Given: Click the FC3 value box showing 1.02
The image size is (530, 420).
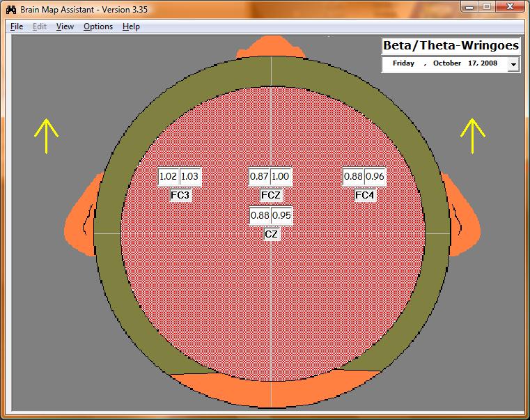Looking at the screenshot, I should (168, 177).
